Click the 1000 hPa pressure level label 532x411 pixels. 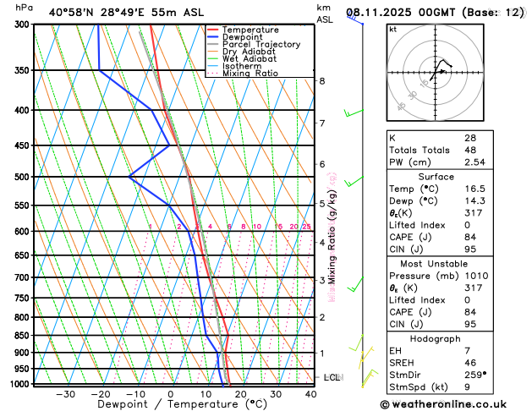pyautogui.click(x=22, y=384)
